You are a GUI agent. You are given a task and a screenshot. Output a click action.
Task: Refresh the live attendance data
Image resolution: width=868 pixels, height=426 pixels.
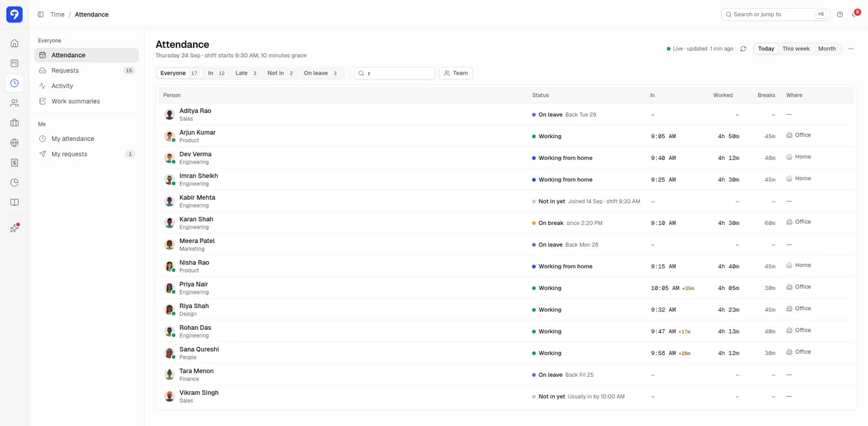(743, 49)
